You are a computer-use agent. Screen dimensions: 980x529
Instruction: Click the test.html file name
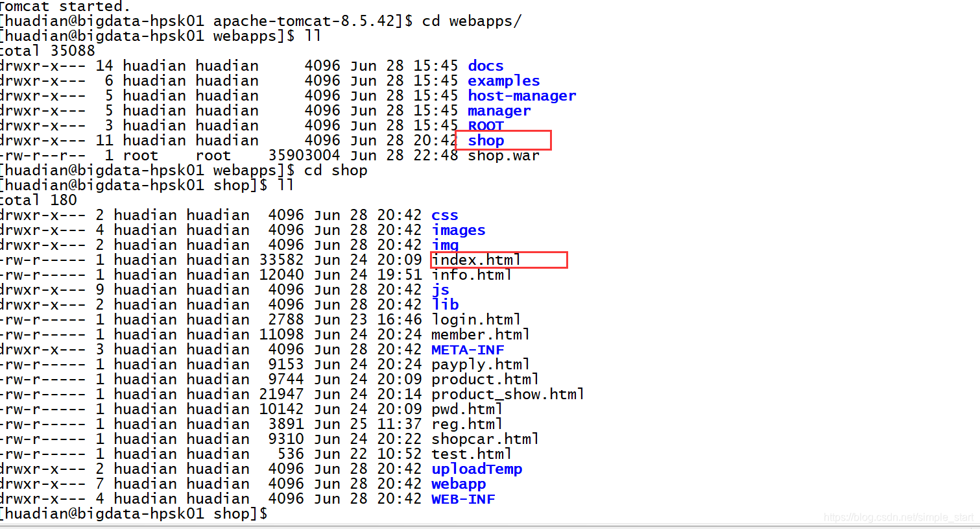point(472,454)
